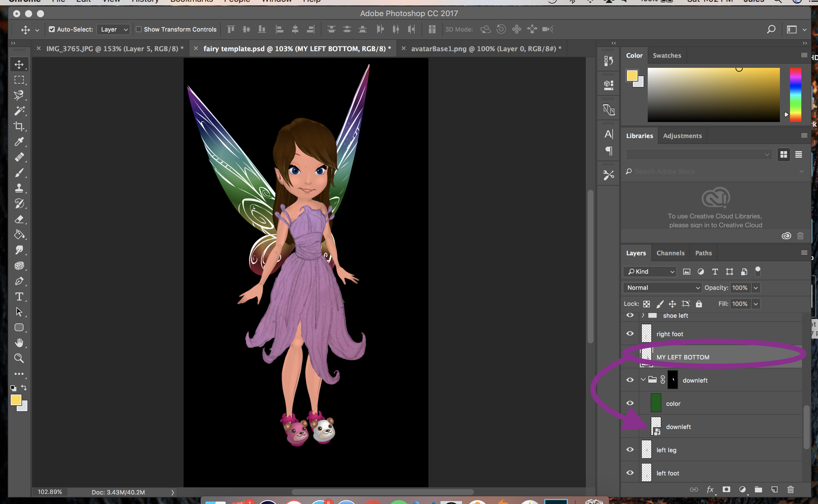Viewport: 818px width, 504px height.
Task: Add layer style via fx icon
Action: pyautogui.click(x=710, y=489)
